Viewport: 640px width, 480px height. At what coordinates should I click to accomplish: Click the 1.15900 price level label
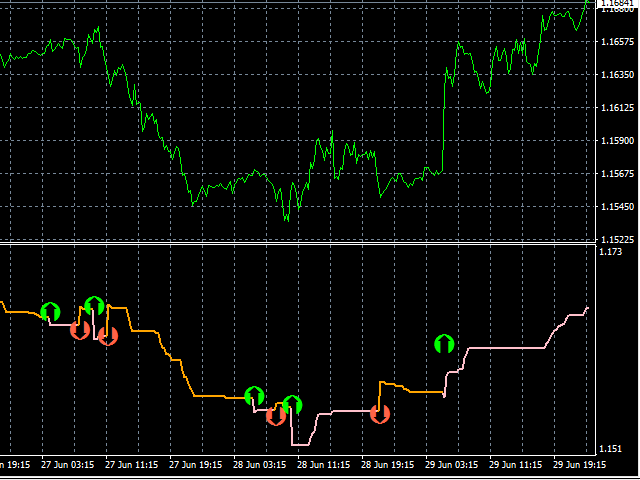pyautogui.click(x=618, y=141)
